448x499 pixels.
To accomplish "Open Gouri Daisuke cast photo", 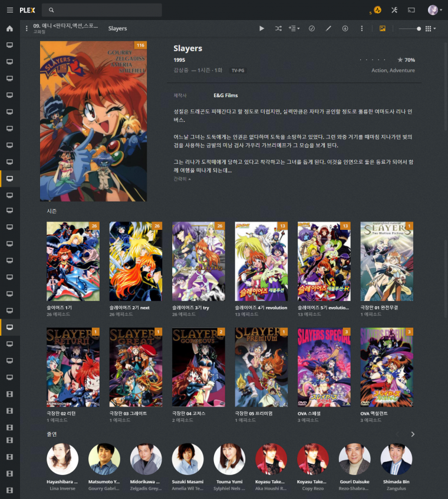I will pyautogui.click(x=354, y=459).
